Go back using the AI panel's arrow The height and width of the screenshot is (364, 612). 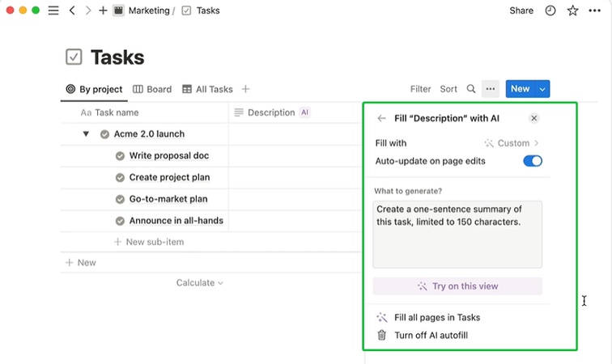tap(381, 118)
